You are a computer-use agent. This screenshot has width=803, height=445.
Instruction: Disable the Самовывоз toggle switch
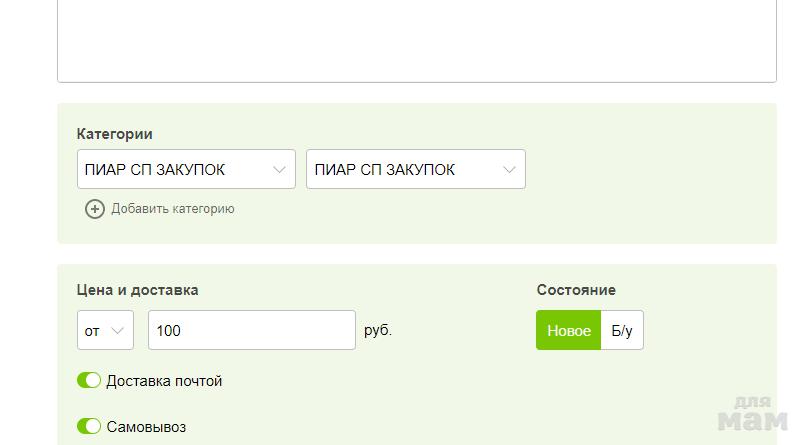click(x=89, y=427)
